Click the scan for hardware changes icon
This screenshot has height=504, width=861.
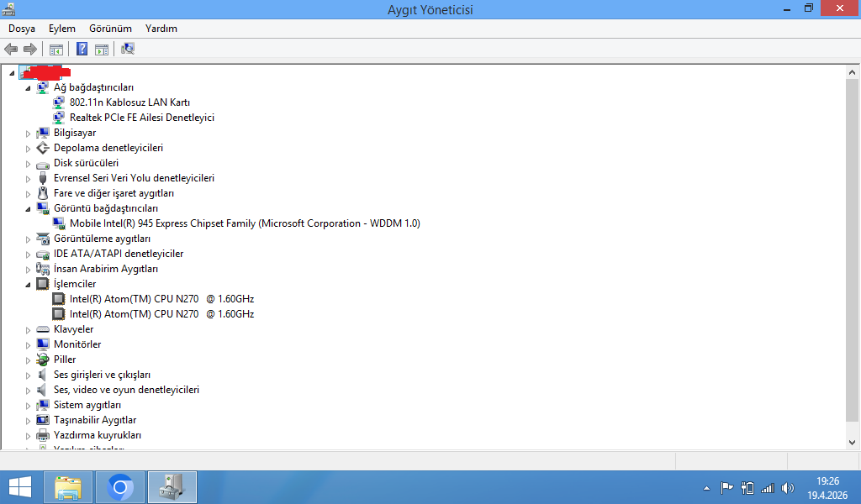(128, 49)
